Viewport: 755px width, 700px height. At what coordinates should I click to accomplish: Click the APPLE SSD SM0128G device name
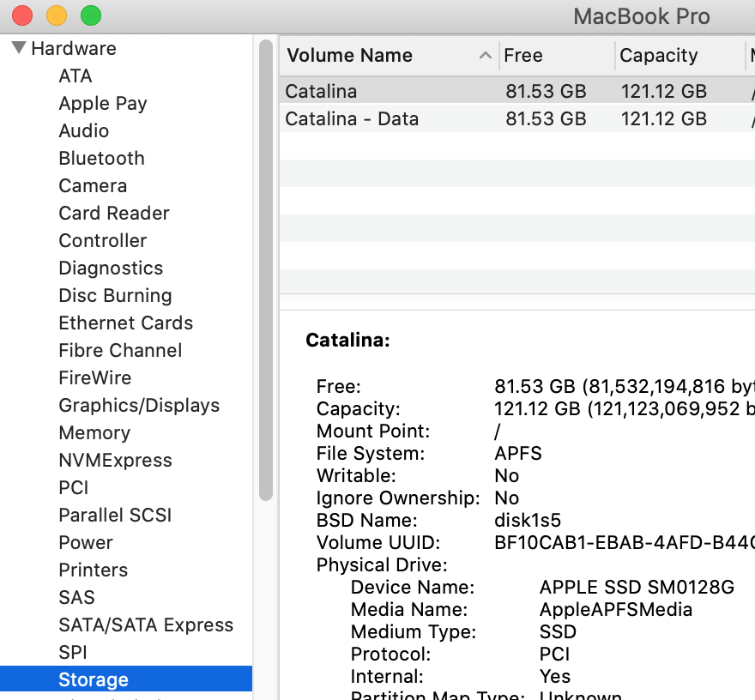(x=637, y=587)
